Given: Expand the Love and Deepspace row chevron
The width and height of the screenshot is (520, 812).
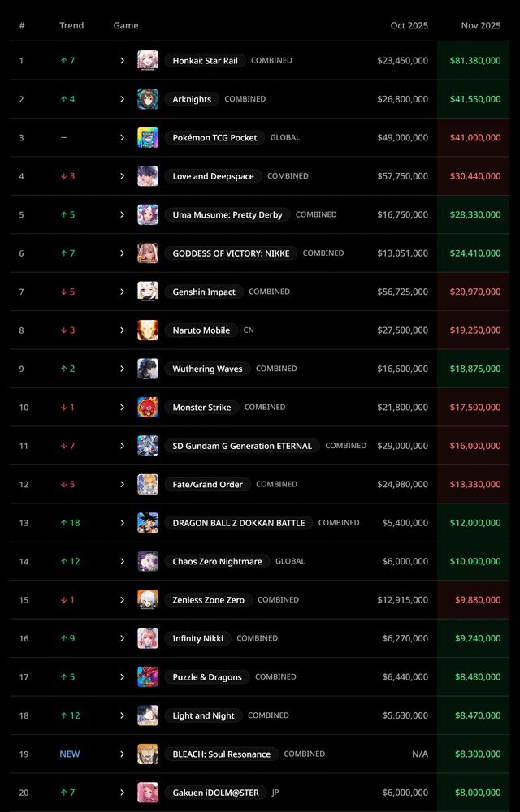Looking at the screenshot, I should [122, 176].
